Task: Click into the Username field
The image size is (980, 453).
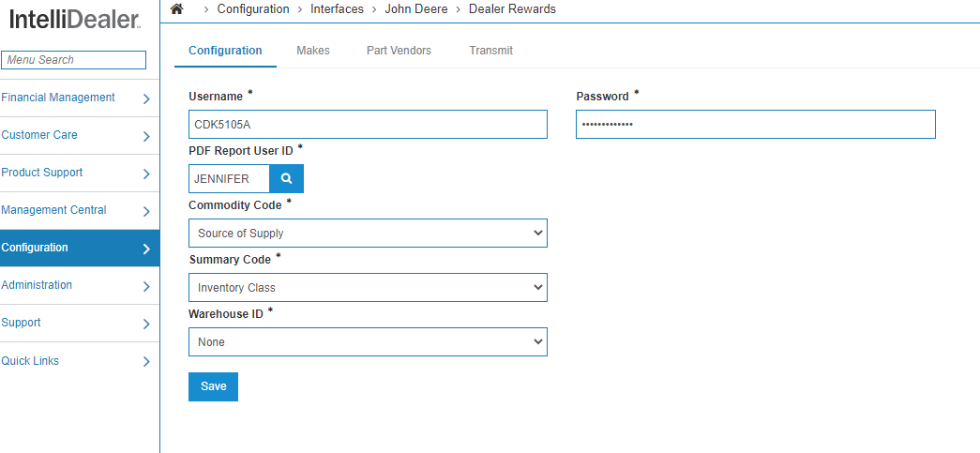Action: [368, 125]
